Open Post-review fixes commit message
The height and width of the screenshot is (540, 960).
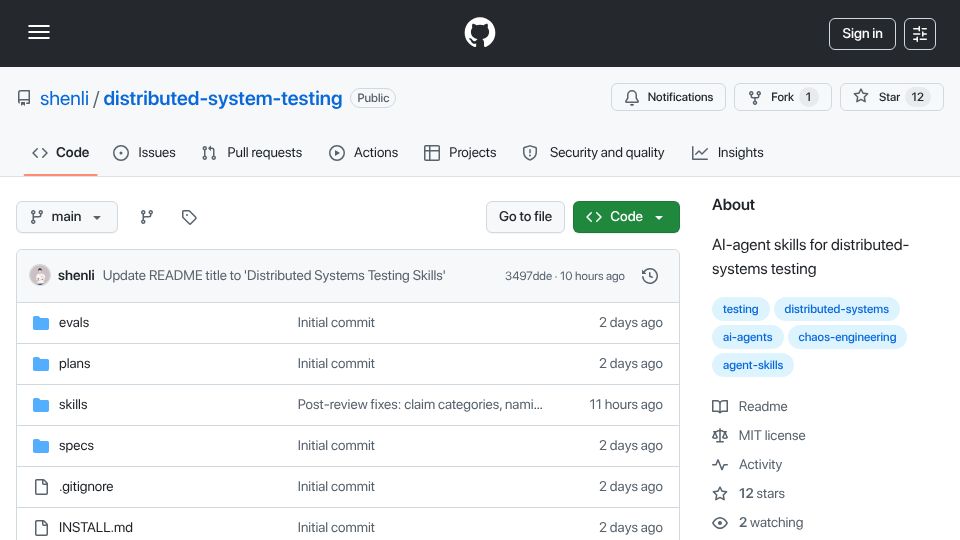pos(420,405)
